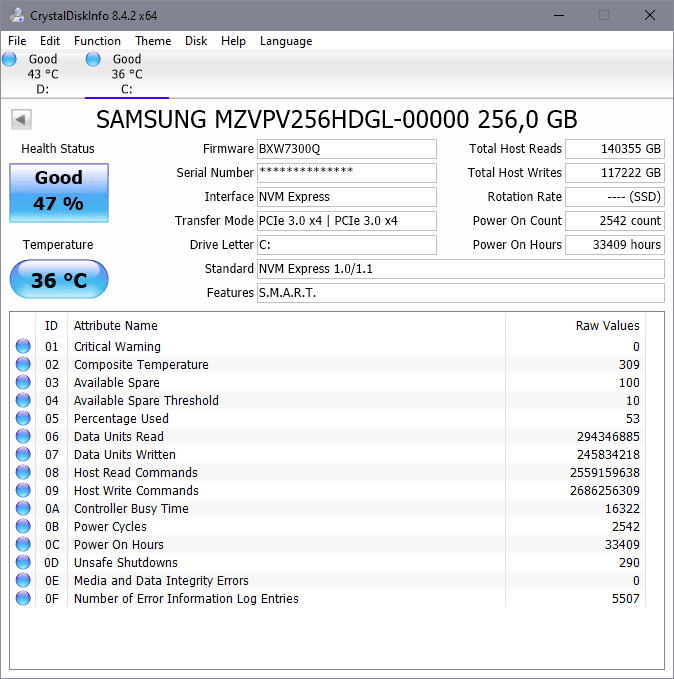Image resolution: width=674 pixels, height=679 pixels.
Task: Click status orb for Data Units Written row
Action: click(x=23, y=454)
